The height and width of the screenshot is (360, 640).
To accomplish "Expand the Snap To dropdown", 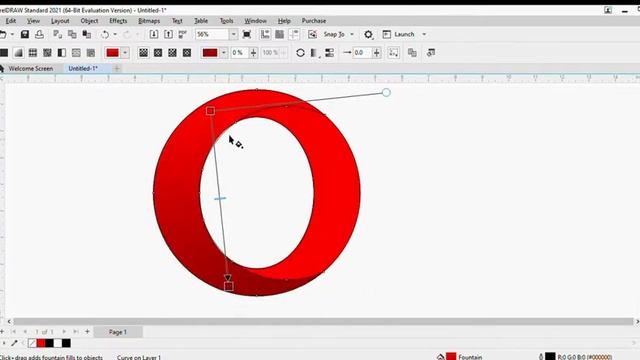I will pos(352,34).
